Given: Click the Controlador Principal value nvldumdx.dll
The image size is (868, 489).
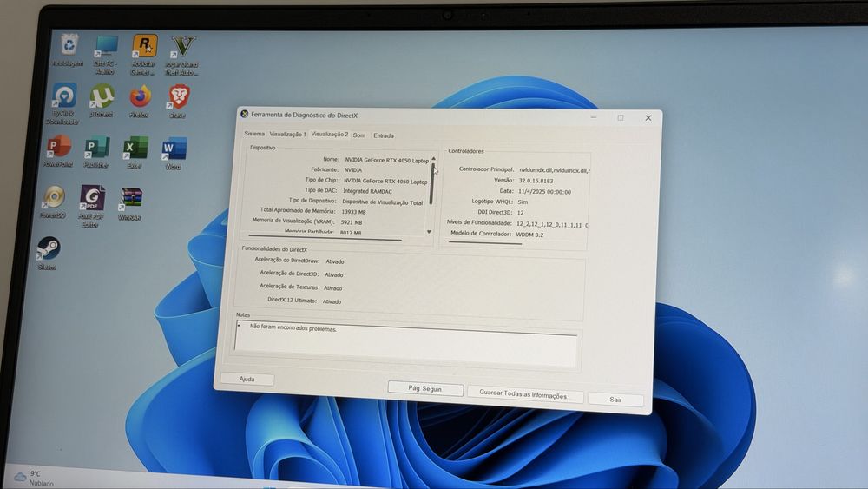Looking at the screenshot, I should point(555,170).
